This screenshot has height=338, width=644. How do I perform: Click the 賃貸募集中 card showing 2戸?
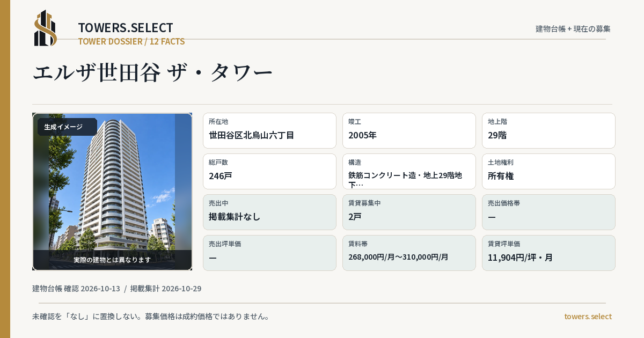pos(409,212)
